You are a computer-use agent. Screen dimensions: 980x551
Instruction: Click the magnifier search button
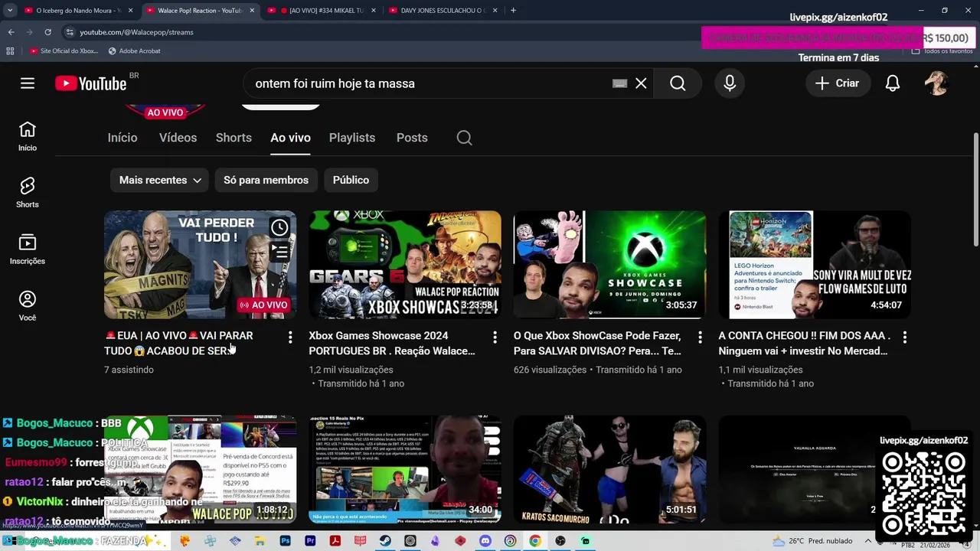click(x=678, y=83)
